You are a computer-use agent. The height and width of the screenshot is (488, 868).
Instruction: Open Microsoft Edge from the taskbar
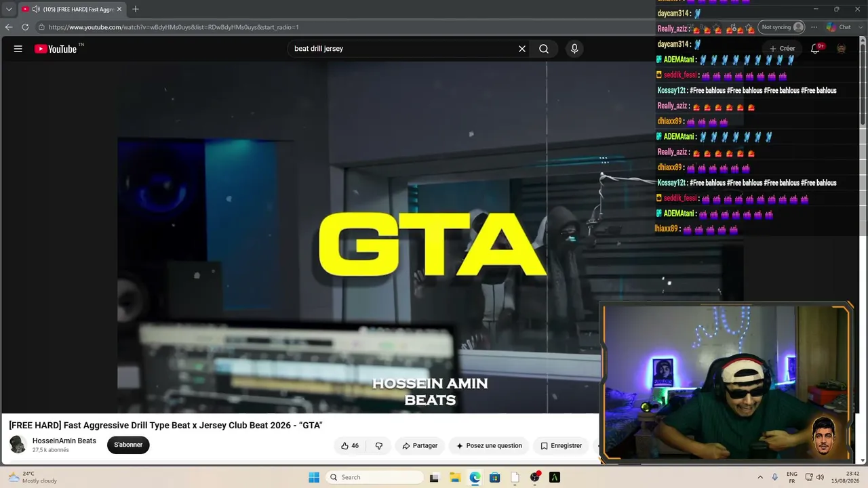[x=475, y=477]
